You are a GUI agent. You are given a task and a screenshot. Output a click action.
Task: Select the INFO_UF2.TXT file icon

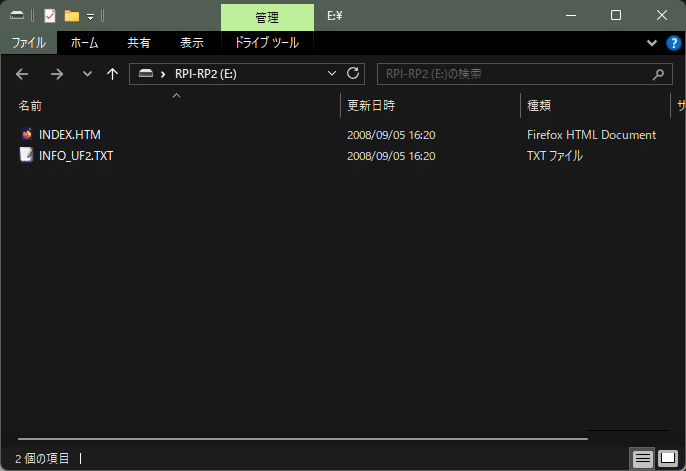[x=26, y=155]
